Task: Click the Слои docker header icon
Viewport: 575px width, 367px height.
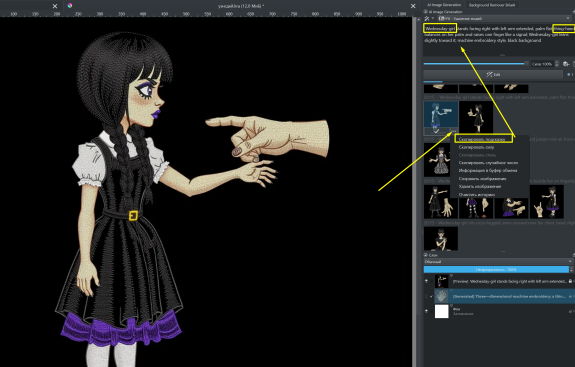Action: click(426, 255)
